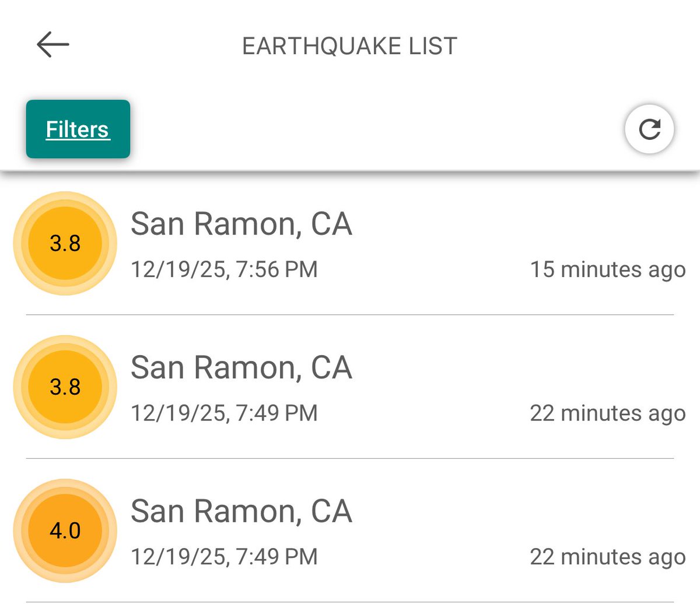The height and width of the screenshot is (604, 700).
Task: Open the second San Ramon, CA earthquake title
Action: pos(242,367)
